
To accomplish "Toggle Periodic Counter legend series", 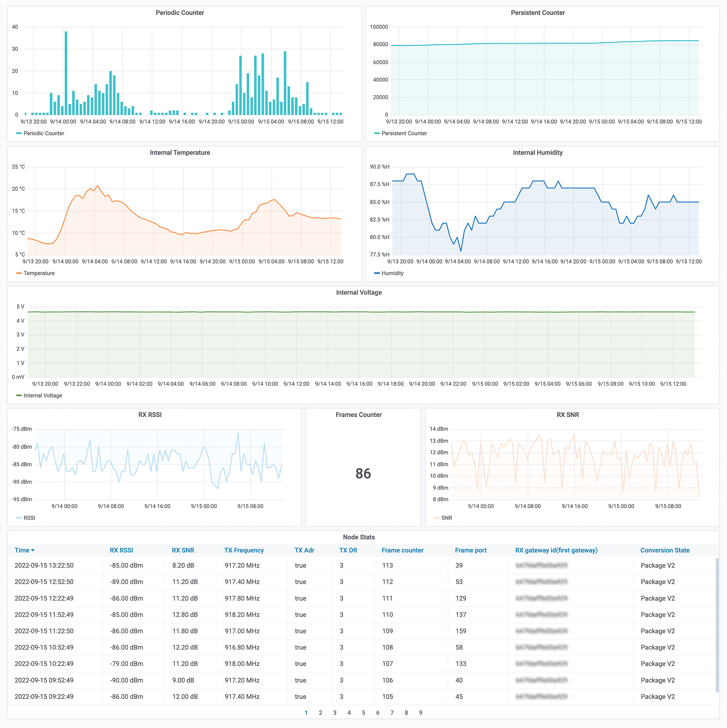I will tap(43, 133).
